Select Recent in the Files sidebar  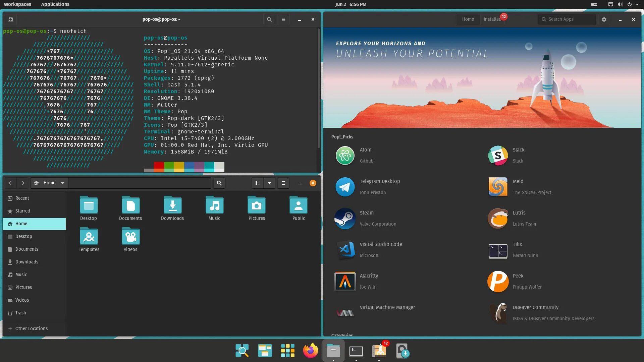[x=34, y=198]
